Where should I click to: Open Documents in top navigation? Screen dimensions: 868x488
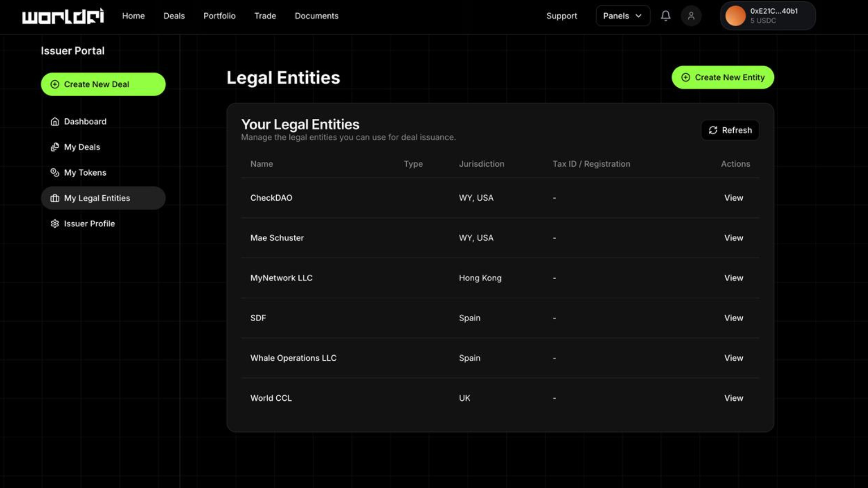pyautogui.click(x=316, y=16)
